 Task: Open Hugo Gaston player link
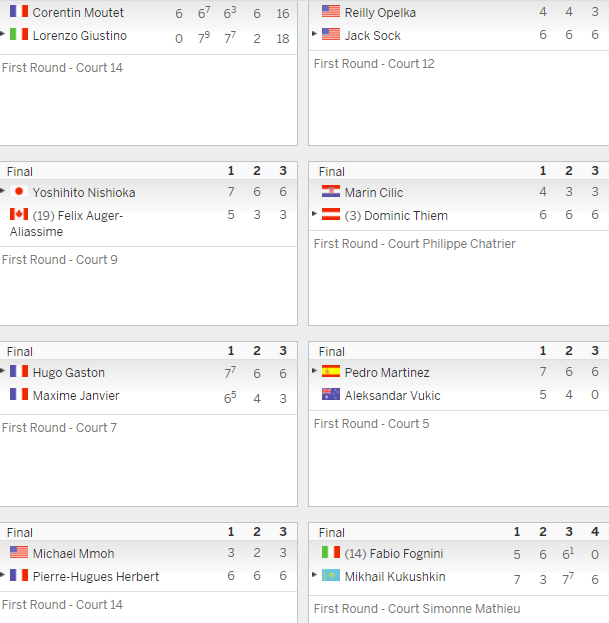click(x=69, y=373)
